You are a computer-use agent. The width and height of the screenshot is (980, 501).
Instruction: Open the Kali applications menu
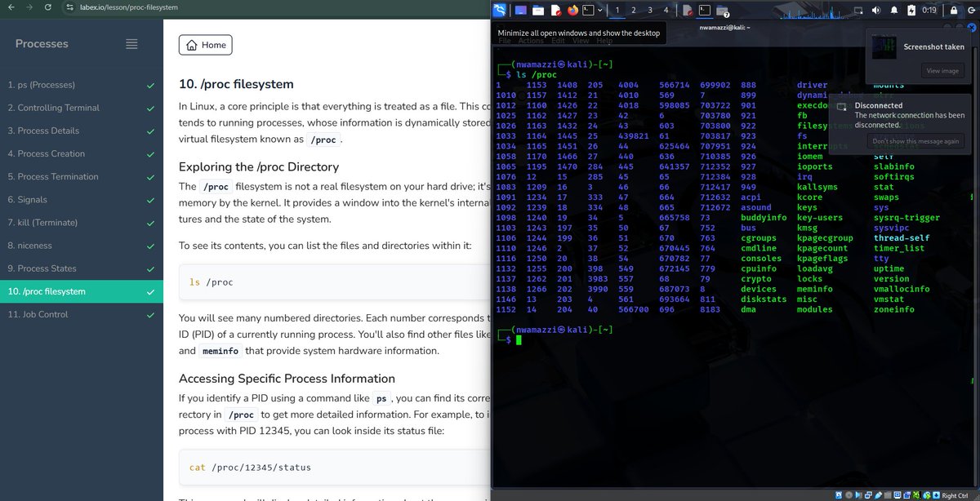tap(499, 10)
